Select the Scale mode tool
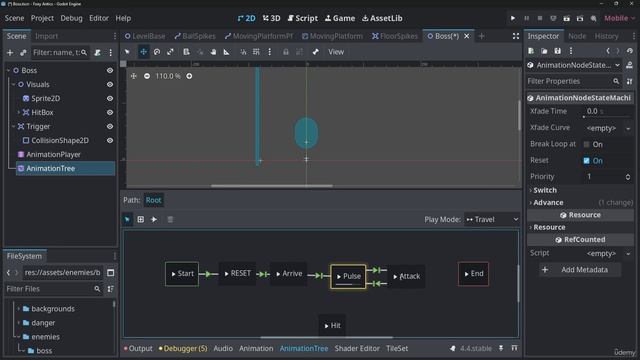Screen dimensions: 640x360 coord(170,52)
